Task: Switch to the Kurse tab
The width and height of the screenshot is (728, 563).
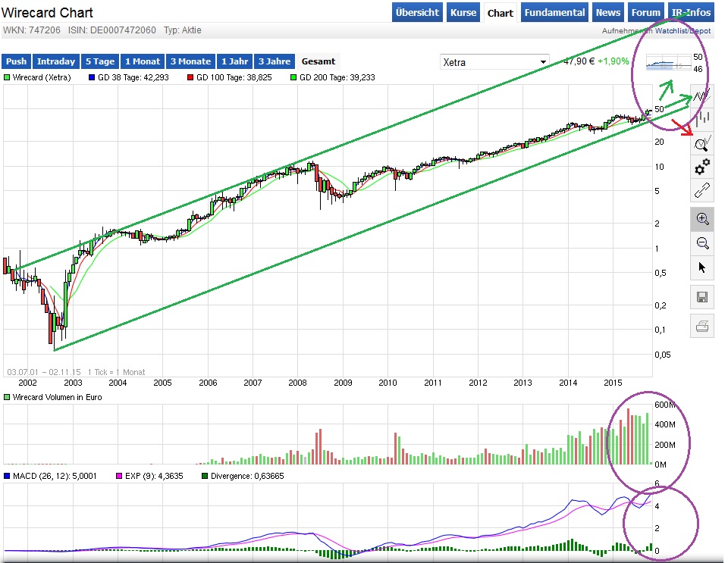Action: tap(463, 13)
